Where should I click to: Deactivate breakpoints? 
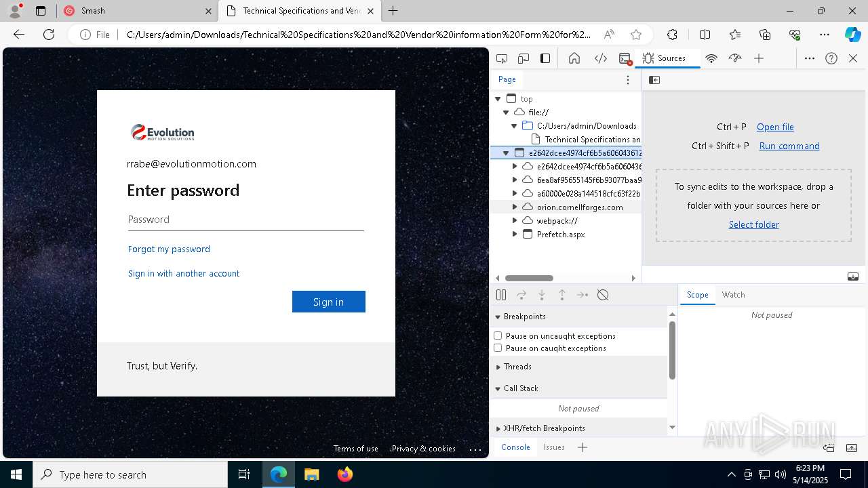click(603, 295)
